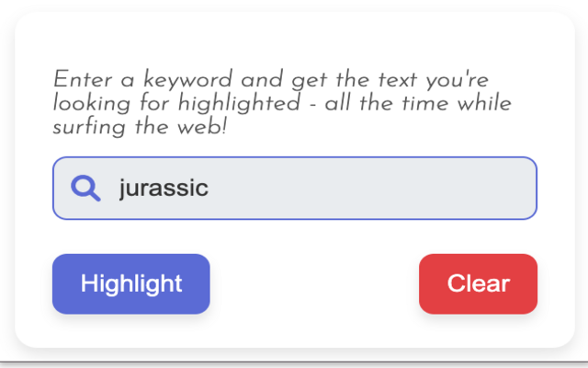
Task: Click the white 'Clear' label on the red button
Action: coord(478,283)
